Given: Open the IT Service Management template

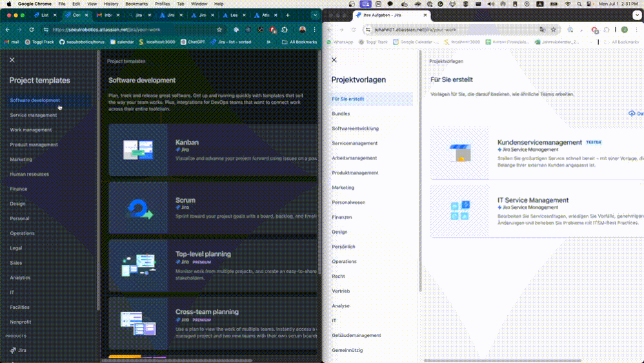Looking at the screenshot, I should coord(538,211).
